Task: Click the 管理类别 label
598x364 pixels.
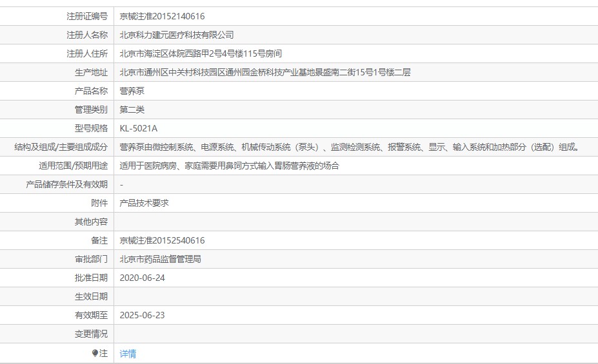Action: click(x=91, y=110)
